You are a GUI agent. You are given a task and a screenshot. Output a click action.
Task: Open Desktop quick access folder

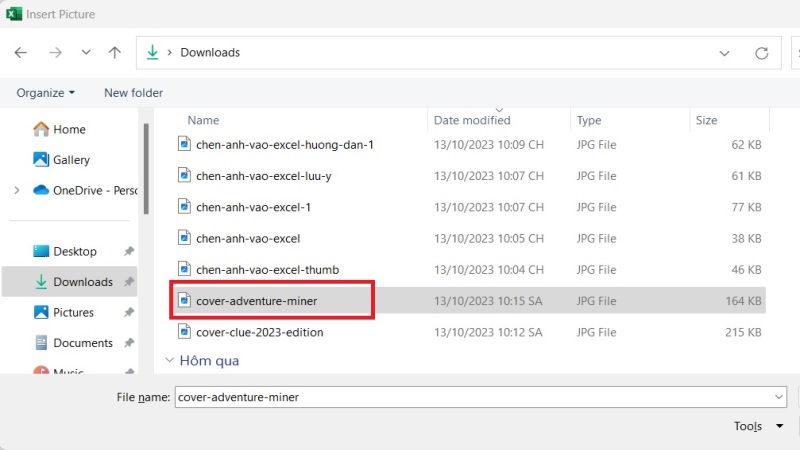[x=74, y=252]
